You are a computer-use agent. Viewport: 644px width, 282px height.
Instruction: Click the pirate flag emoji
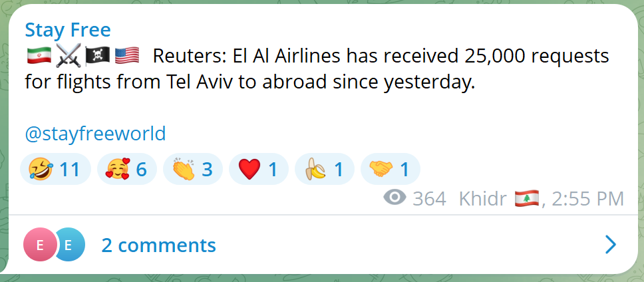97,56
